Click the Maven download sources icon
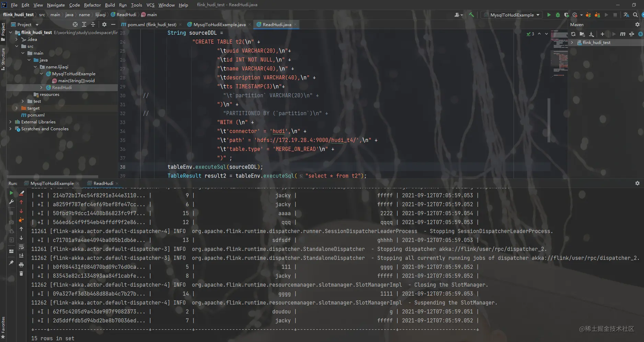 point(591,34)
